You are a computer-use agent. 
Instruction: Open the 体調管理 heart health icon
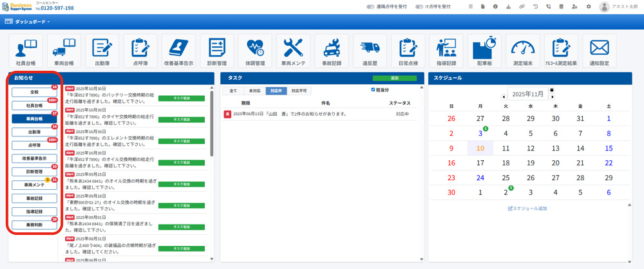(x=255, y=51)
